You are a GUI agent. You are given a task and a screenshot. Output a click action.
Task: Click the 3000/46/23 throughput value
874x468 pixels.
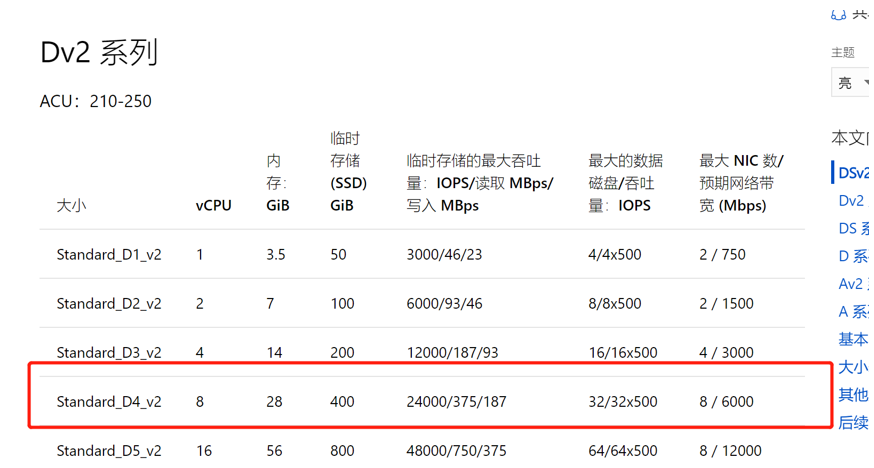point(444,255)
